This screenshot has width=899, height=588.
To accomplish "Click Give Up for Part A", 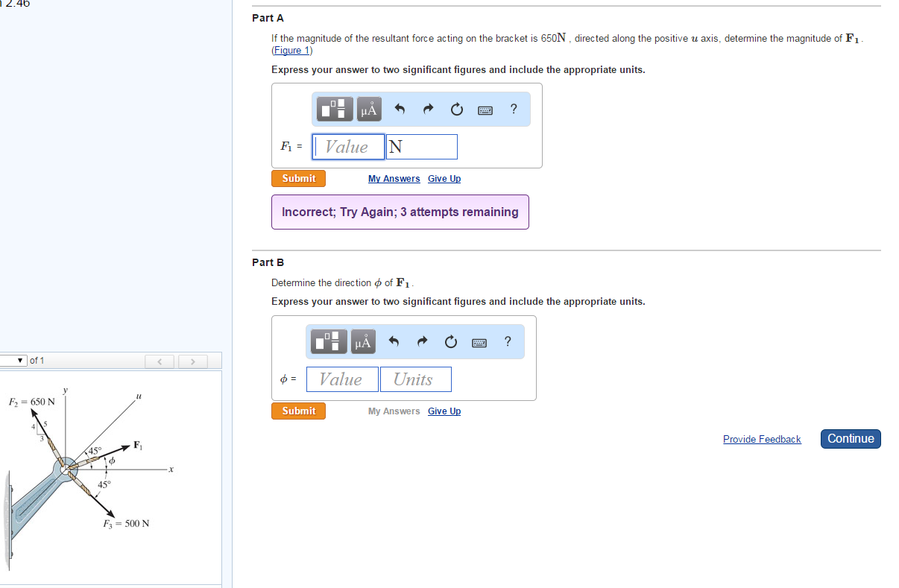I will pyautogui.click(x=444, y=178).
